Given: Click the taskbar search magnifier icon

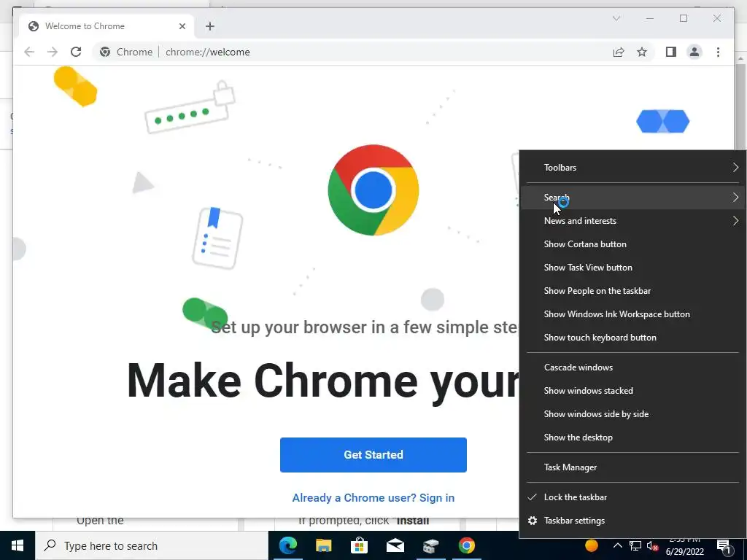Looking at the screenshot, I should (50, 545).
